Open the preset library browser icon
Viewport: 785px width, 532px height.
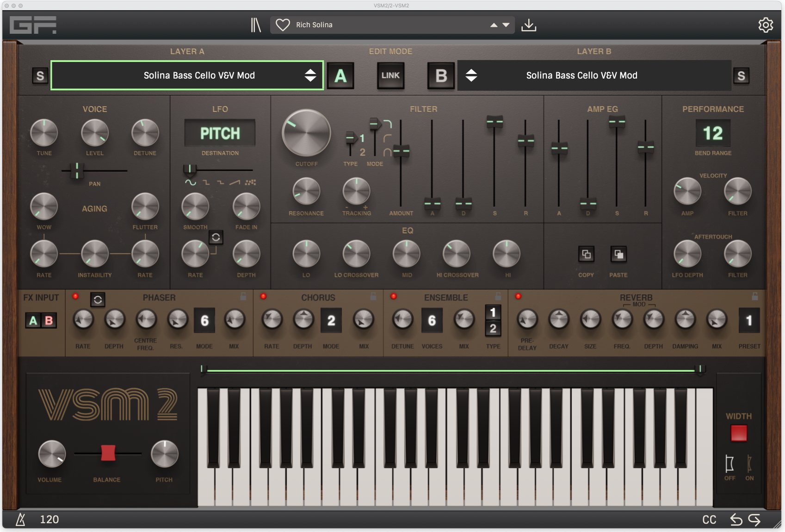[256, 25]
